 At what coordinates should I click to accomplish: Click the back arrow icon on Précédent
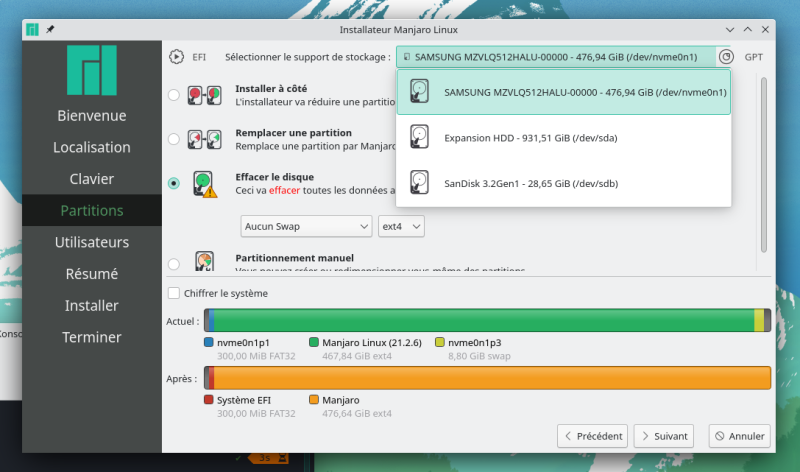[568, 436]
